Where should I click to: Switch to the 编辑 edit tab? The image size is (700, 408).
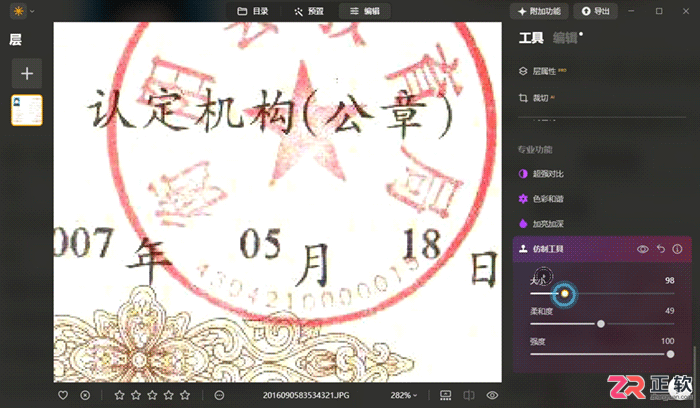coord(365,11)
